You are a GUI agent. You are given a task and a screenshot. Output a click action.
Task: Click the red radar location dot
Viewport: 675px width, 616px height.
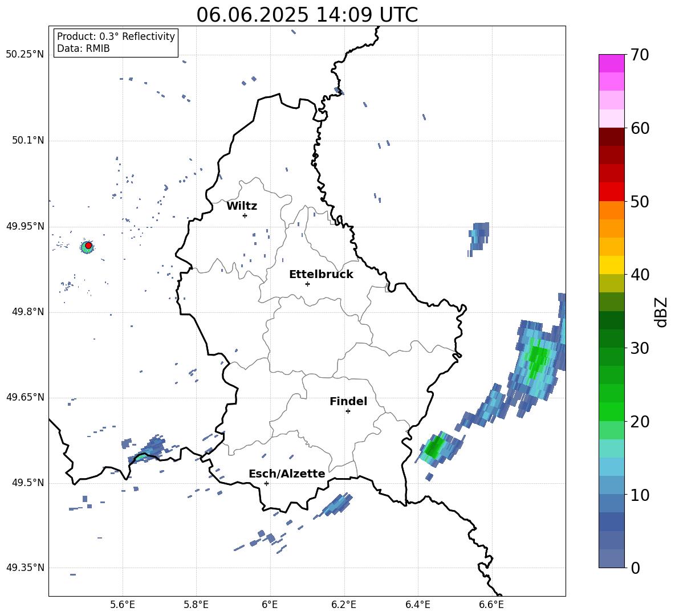88,246
